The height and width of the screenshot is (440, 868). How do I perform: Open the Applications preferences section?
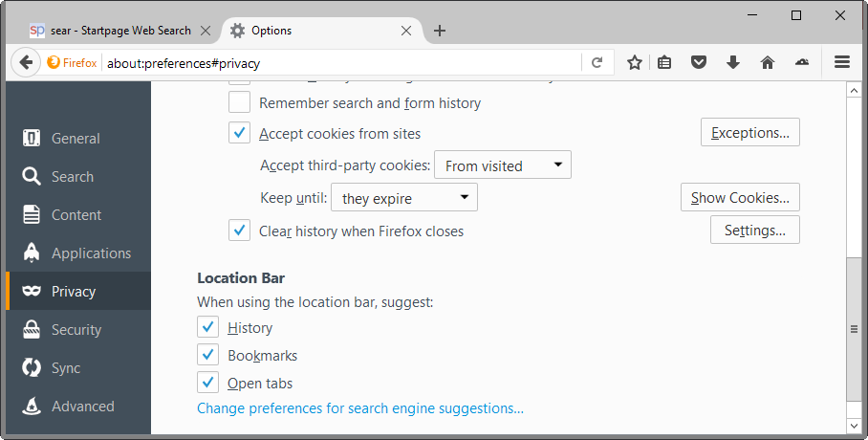[x=78, y=253]
